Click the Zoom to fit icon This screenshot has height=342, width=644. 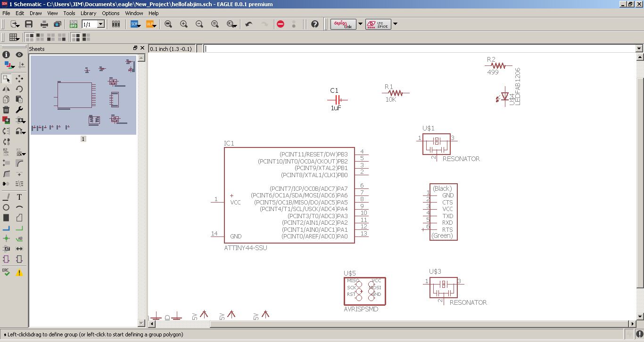tap(168, 24)
